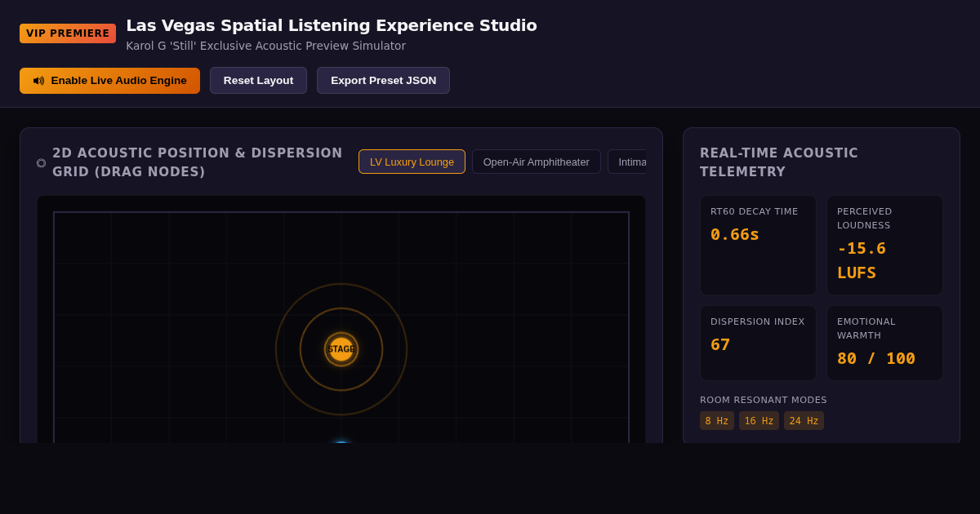Export Preset JSON

click(383, 81)
